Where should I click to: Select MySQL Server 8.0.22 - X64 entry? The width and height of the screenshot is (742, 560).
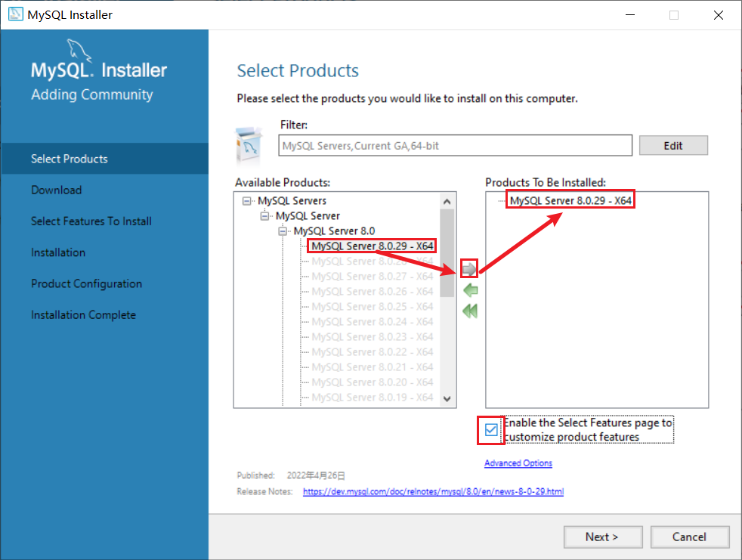click(x=372, y=352)
